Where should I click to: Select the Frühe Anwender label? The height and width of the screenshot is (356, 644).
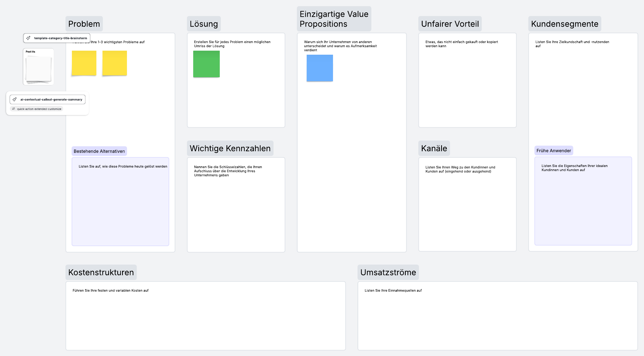pos(554,151)
